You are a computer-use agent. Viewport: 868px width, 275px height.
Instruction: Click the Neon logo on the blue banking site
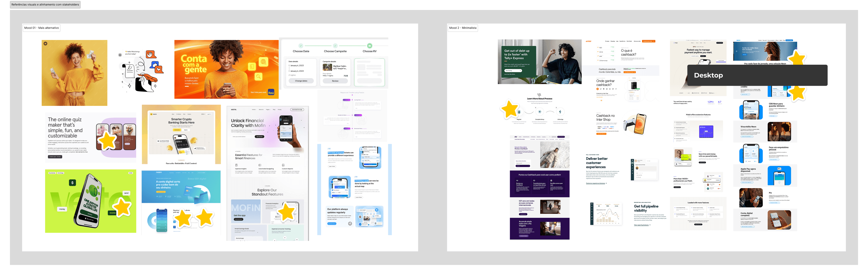[x=159, y=172]
